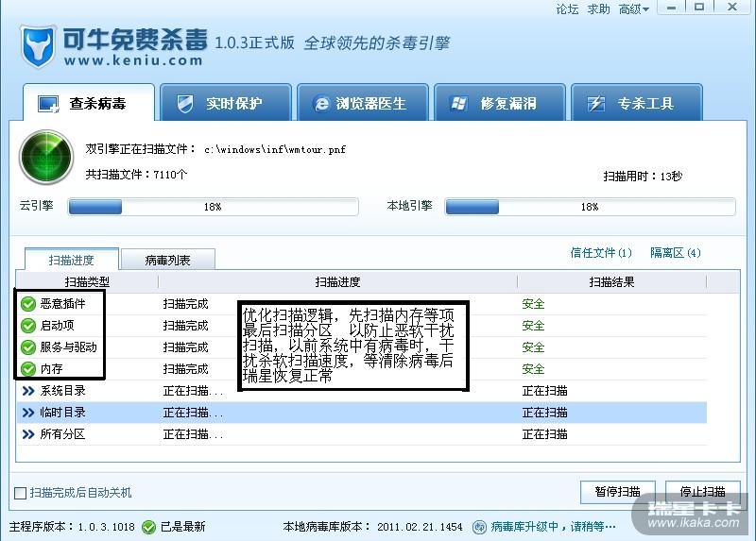Open the 求助 link

(x=598, y=9)
